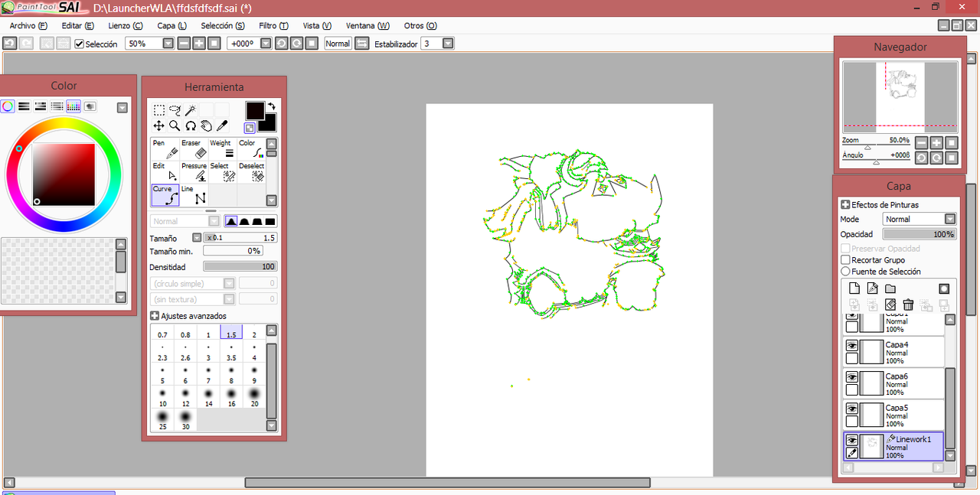980x495 pixels.
Task: Toggle the Capa5 lock/link box below eye
Action: tap(851, 421)
